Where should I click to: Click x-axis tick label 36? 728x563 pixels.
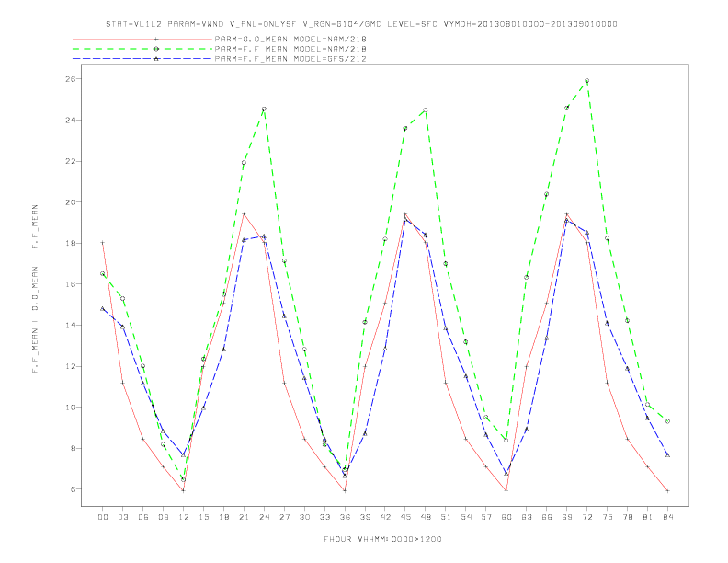click(x=345, y=517)
